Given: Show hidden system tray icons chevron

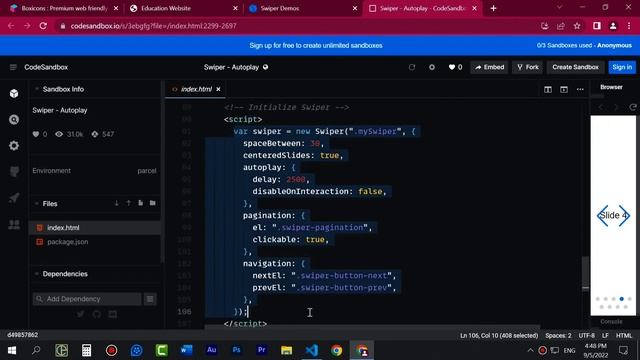Looking at the screenshot, I should point(530,350).
